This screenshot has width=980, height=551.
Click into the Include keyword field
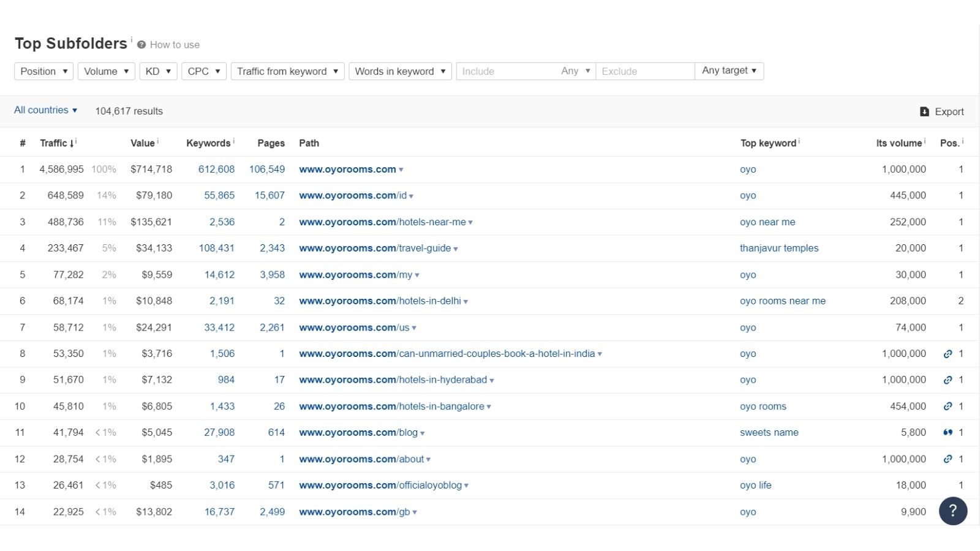tap(507, 71)
